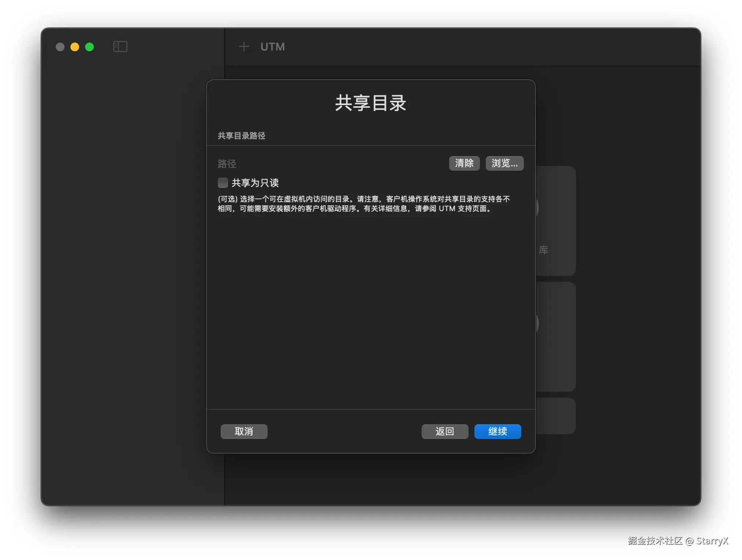This screenshot has height=560, width=742.
Task: Click the 共享目录路径 section label
Action: pyautogui.click(x=242, y=136)
